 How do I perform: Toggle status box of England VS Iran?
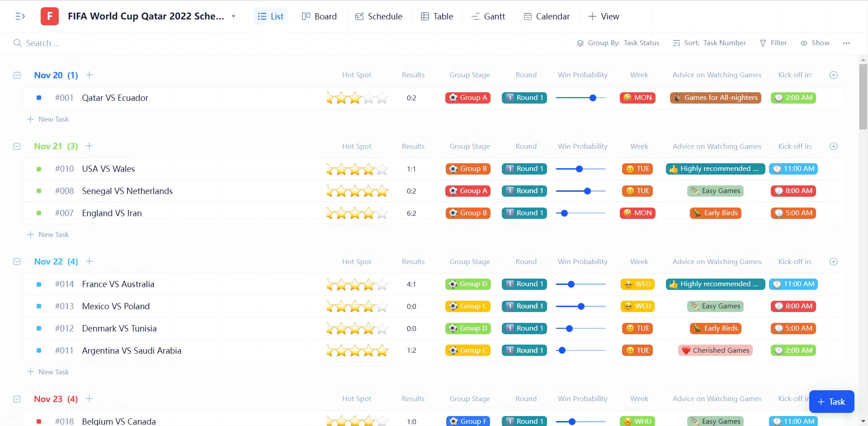[39, 213]
